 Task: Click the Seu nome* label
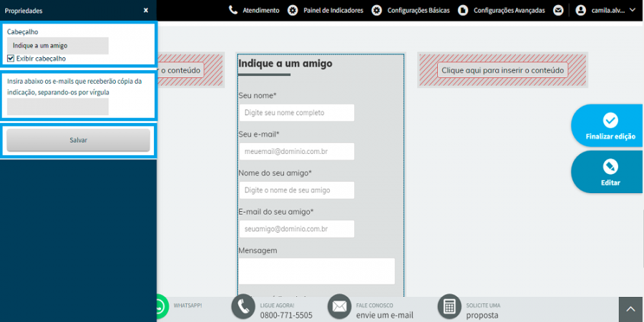[x=258, y=96]
